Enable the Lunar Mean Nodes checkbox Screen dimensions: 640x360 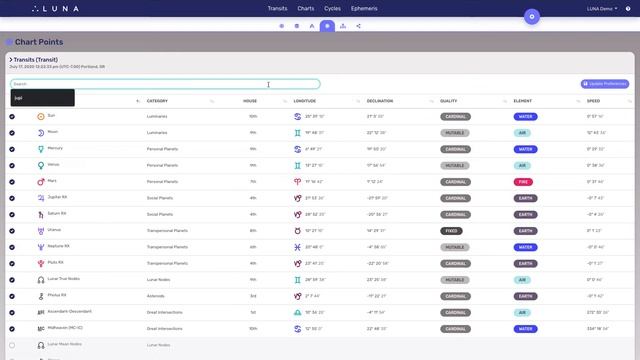[12, 345]
